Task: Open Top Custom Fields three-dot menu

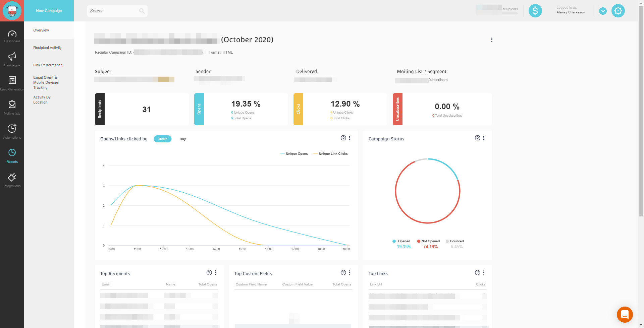Action: tap(350, 273)
